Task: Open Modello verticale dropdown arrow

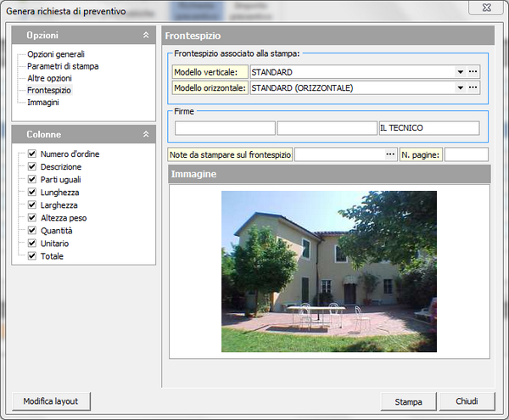Action: pyautogui.click(x=460, y=72)
